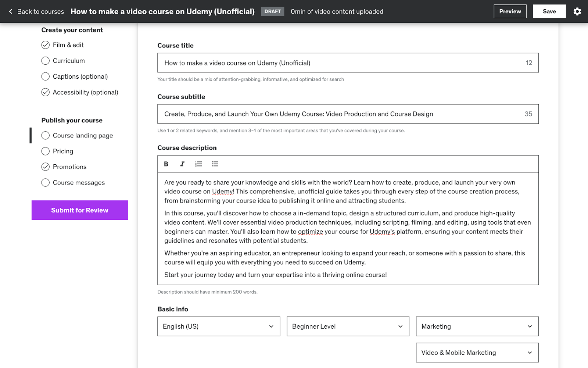The image size is (588, 368).
Task: Select the Pricing step circle
Action: point(45,151)
